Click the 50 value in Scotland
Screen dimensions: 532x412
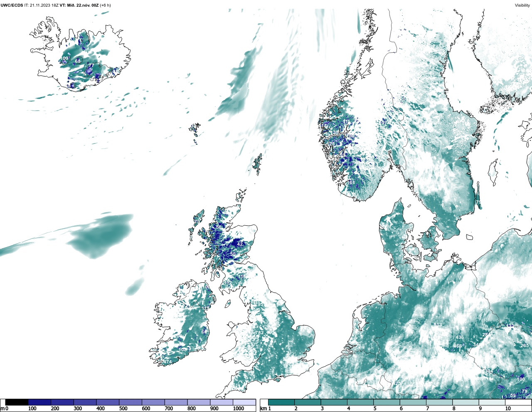[x=233, y=254]
